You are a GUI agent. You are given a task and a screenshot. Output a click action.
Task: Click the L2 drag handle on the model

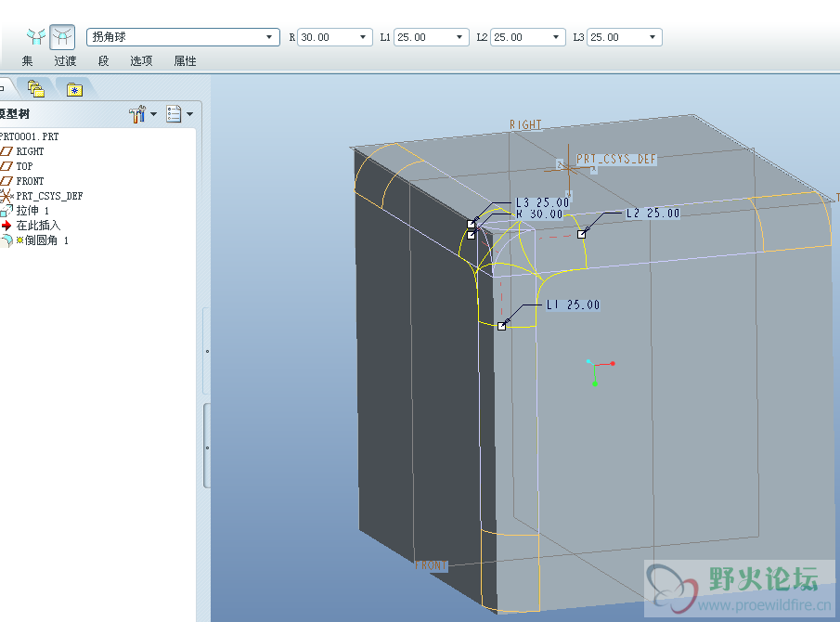(x=581, y=234)
